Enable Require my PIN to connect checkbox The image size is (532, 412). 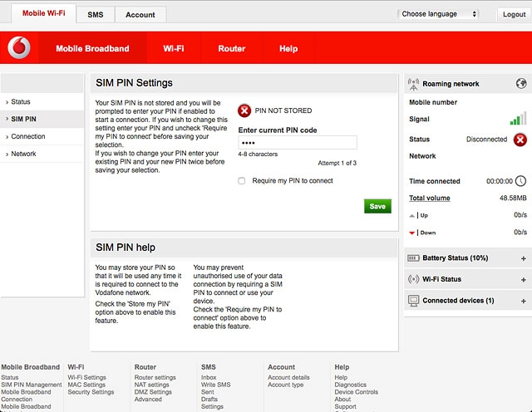click(x=242, y=181)
